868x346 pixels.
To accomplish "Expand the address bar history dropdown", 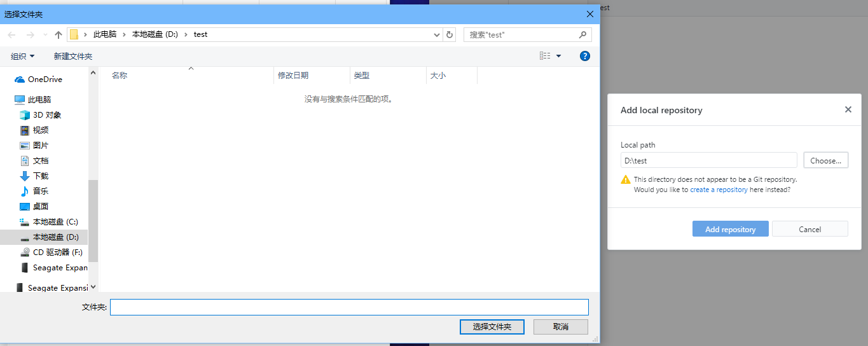I will 436,35.
